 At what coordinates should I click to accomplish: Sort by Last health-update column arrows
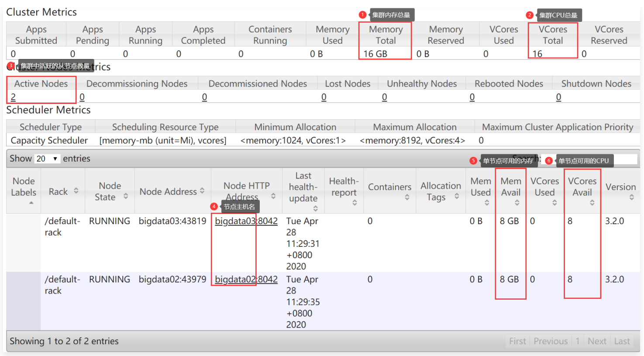pyautogui.click(x=316, y=208)
